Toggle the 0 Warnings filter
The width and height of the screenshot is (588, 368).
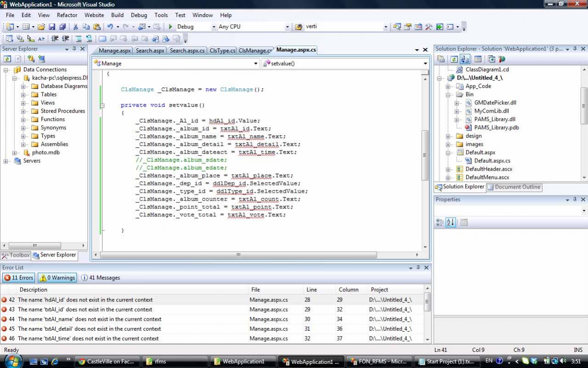[57, 277]
